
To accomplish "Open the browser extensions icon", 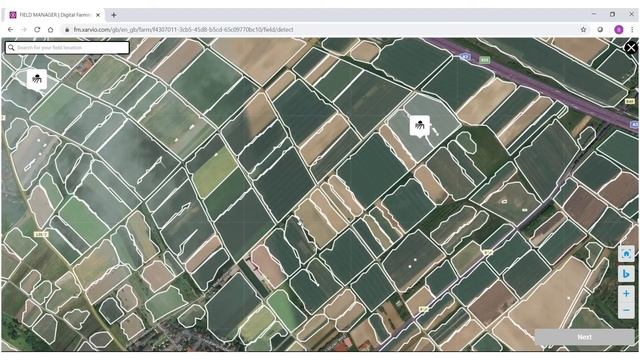I will tap(600, 29).
